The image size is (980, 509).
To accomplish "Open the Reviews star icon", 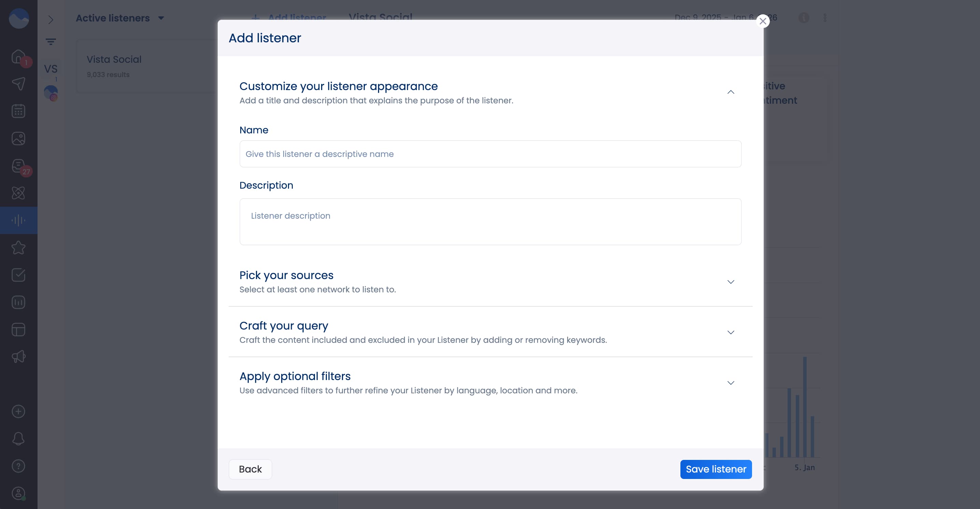I will [x=18, y=248].
